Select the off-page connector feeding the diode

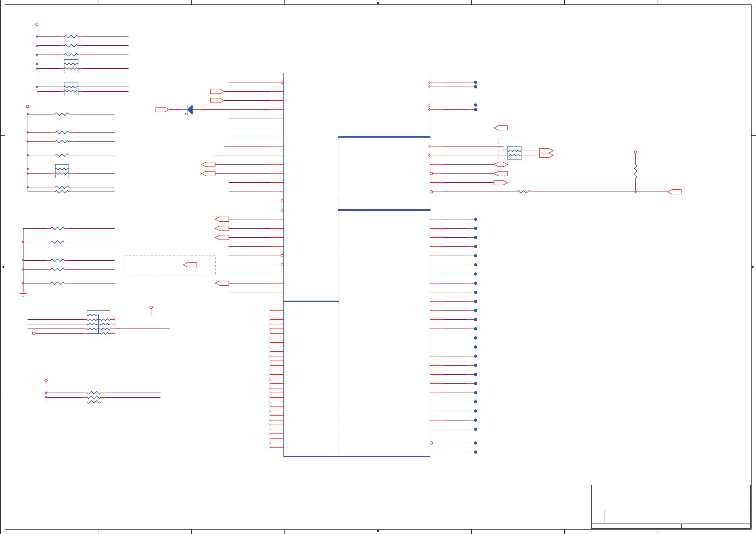(162, 110)
